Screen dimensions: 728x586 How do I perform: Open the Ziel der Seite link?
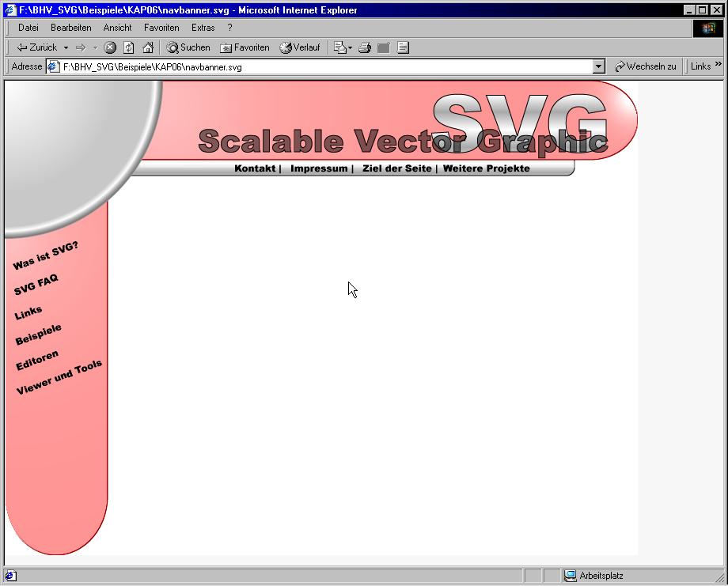coord(397,168)
